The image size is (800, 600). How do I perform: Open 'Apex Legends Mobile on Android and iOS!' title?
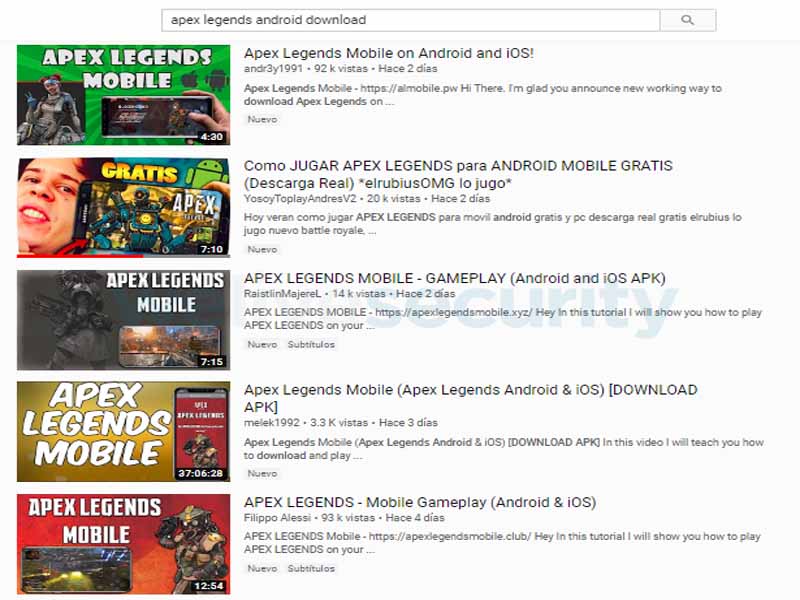click(x=389, y=53)
